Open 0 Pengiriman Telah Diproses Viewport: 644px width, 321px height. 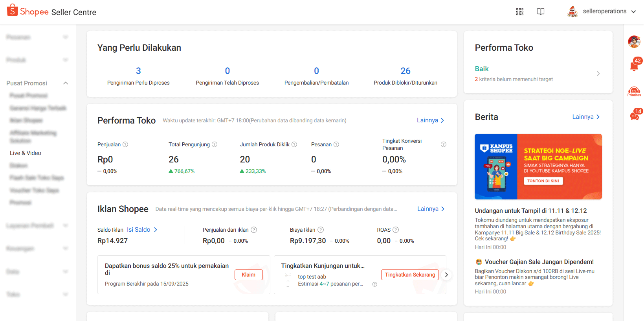pos(228,76)
